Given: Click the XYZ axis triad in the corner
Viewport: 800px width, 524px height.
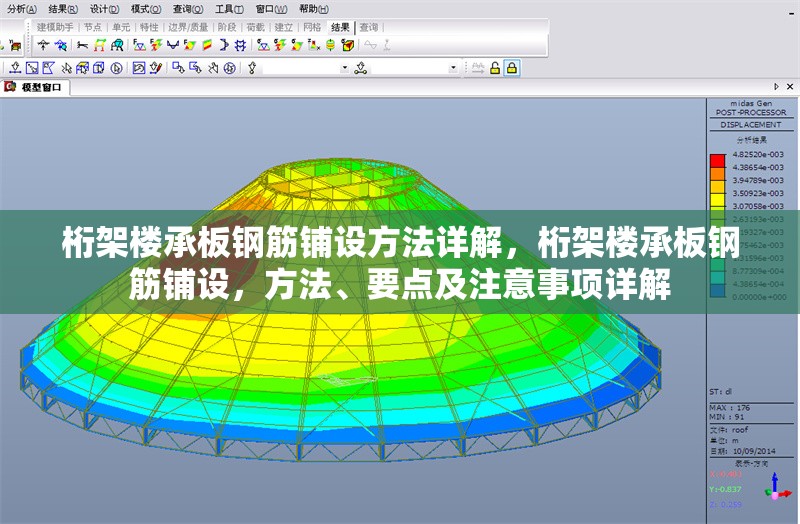Looking at the screenshot, I should pos(777,486).
